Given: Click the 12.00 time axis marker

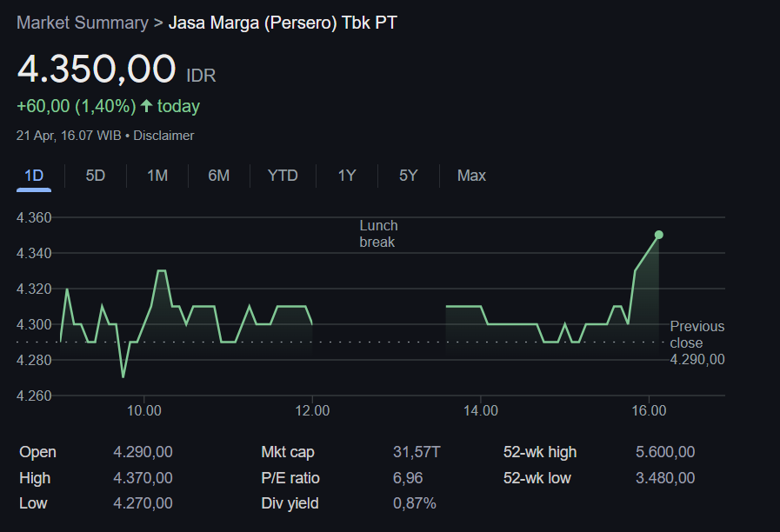Looking at the screenshot, I should (x=312, y=410).
